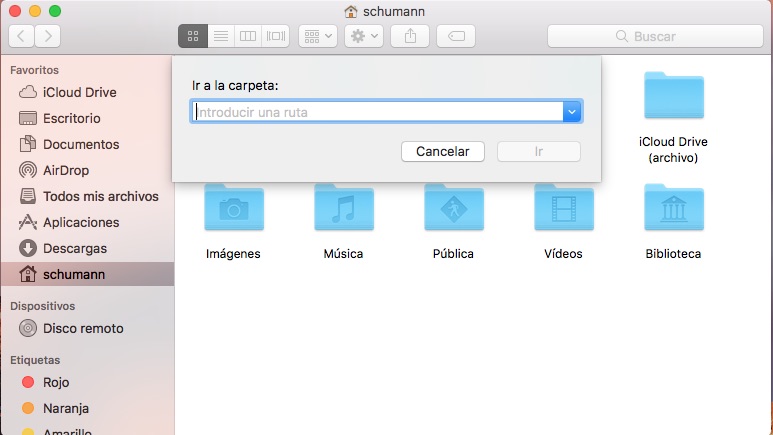Click the iCloud Drive cloud icon
The image size is (773, 435).
[28, 92]
